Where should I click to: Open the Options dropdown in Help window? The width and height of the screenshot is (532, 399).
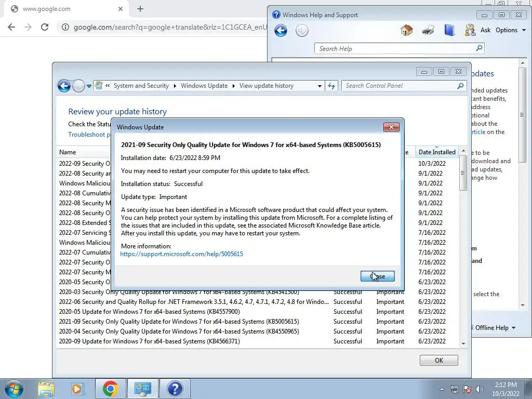511,30
